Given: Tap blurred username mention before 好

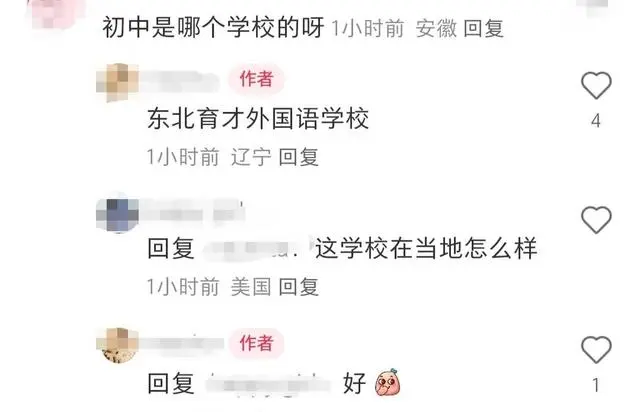Looking at the screenshot, I should coord(268,384).
